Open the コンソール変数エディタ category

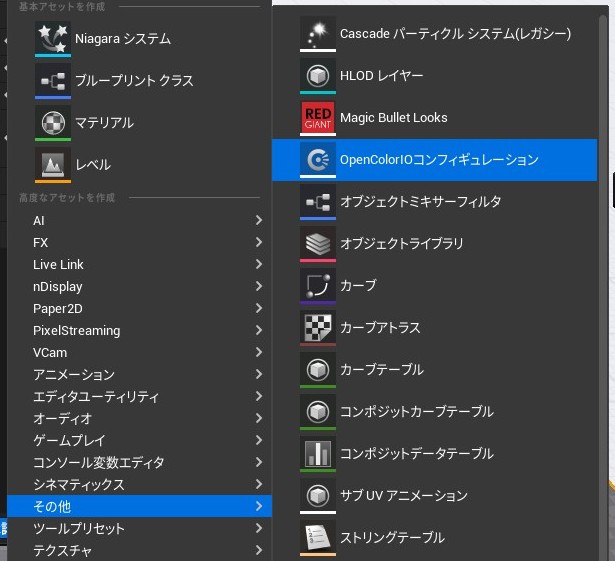pyautogui.click(x=139, y=462)
